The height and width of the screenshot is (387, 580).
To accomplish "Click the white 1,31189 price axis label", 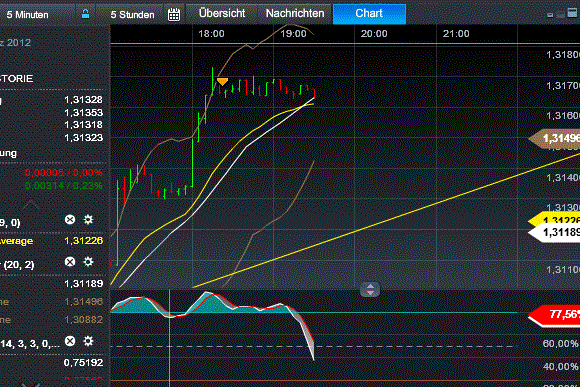I will click(x=555, y=233).
